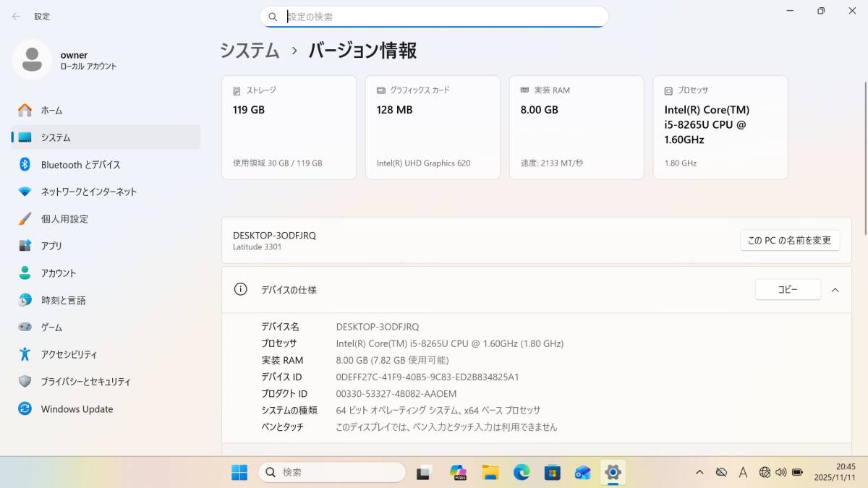Open Outlook from the taskbar

click(x=583, y=471)
